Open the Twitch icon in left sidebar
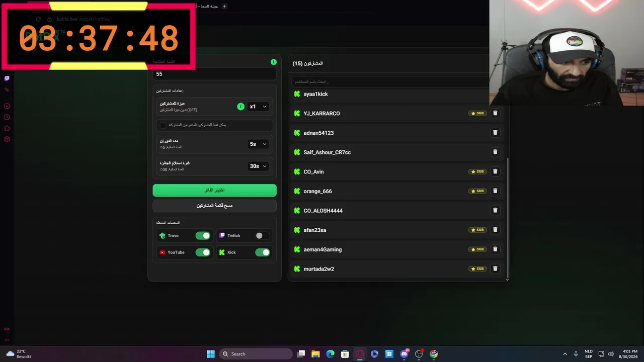Screen dimensions: 644x362 tap(7, 78)
